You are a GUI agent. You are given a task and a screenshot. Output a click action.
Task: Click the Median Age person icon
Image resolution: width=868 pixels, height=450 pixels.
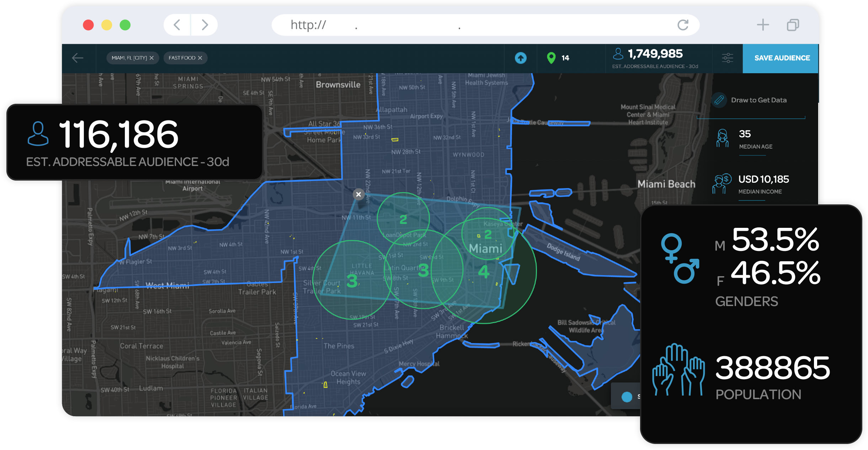pyautogui.click(x=722, y=138)
